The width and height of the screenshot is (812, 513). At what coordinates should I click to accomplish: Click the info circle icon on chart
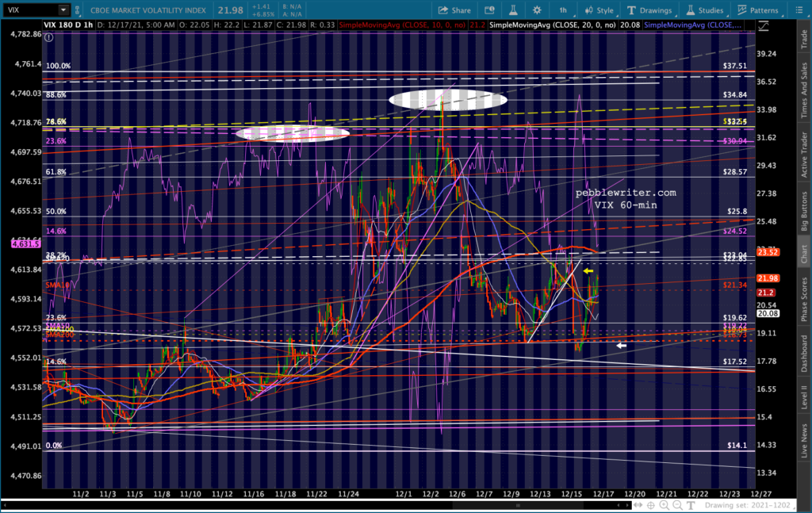point(48,37)
